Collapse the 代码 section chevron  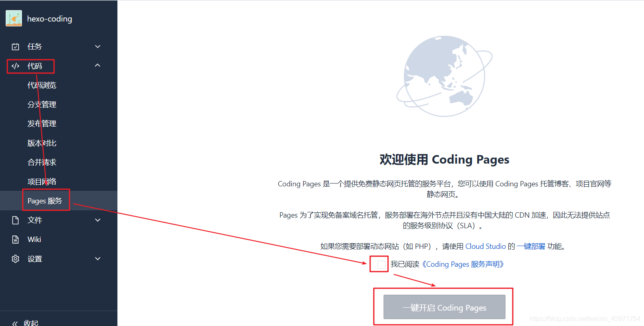coord(98,65)
